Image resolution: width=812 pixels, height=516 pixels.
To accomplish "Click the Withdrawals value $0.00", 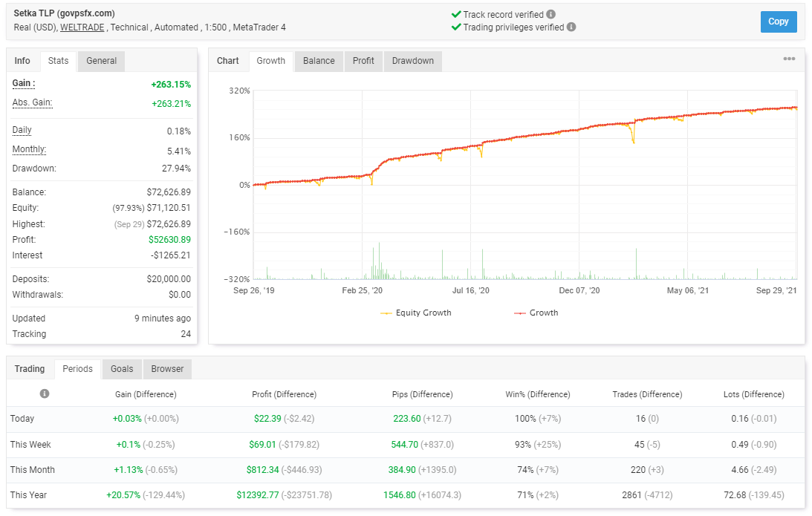I will coord(180,295).
